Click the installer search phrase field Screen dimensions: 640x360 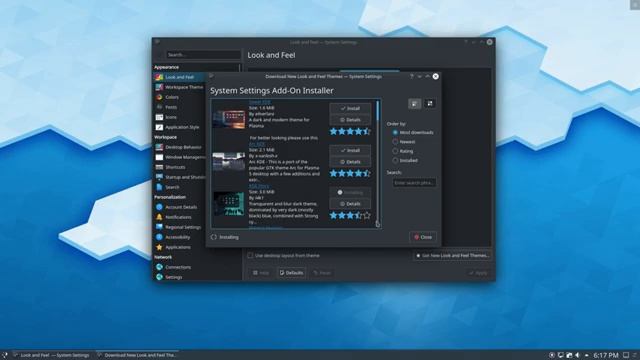(414, 183)
